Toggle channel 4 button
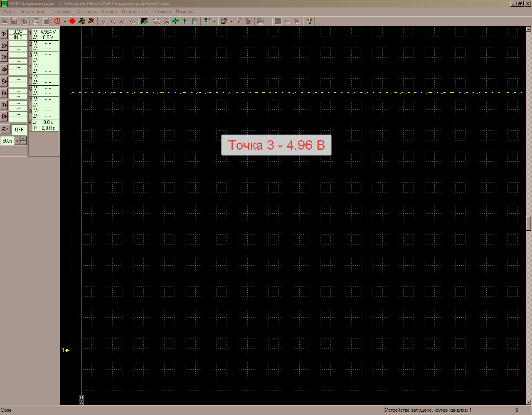Viewport: 532px width, 415px height. (x=4, y=69)
